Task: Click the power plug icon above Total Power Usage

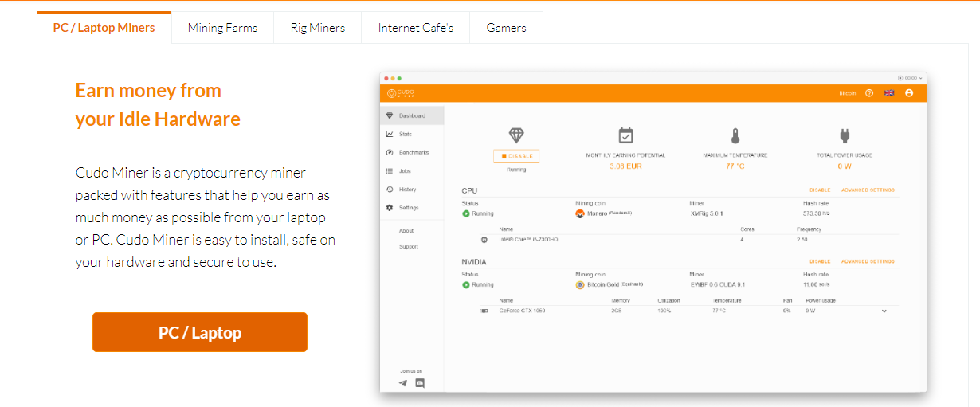Action: 845,135
